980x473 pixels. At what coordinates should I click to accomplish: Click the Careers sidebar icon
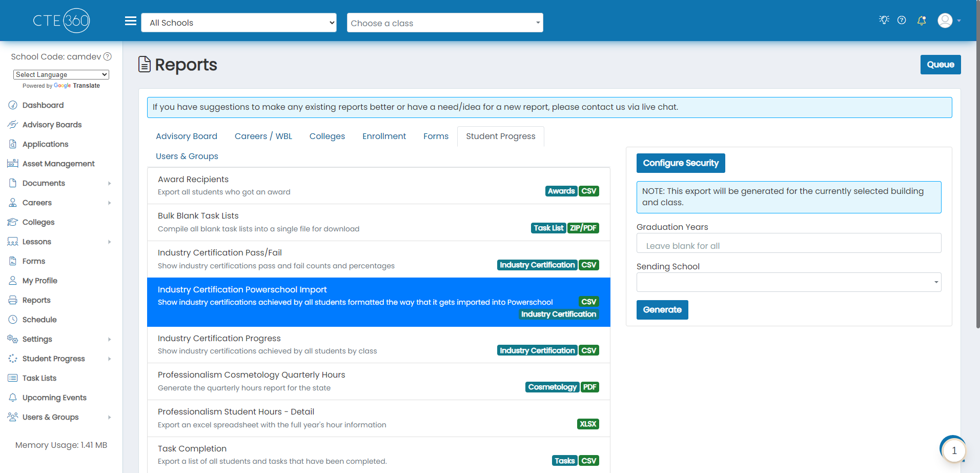13,203
